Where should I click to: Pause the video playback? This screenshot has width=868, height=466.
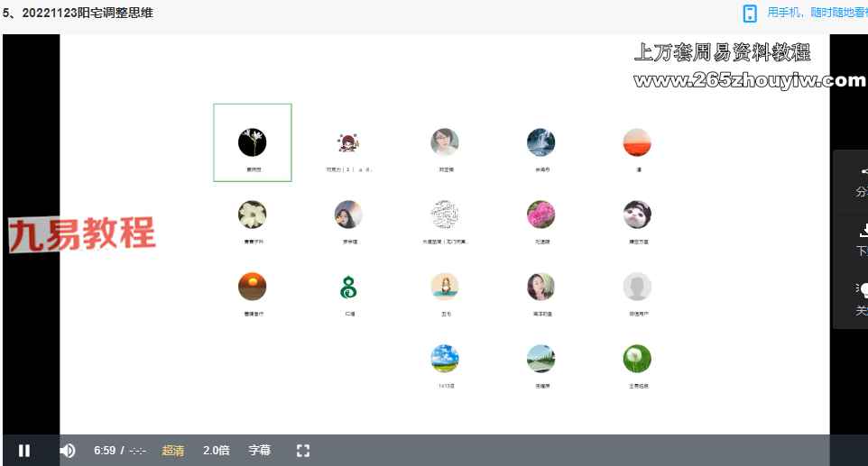[x=24, y=451]
